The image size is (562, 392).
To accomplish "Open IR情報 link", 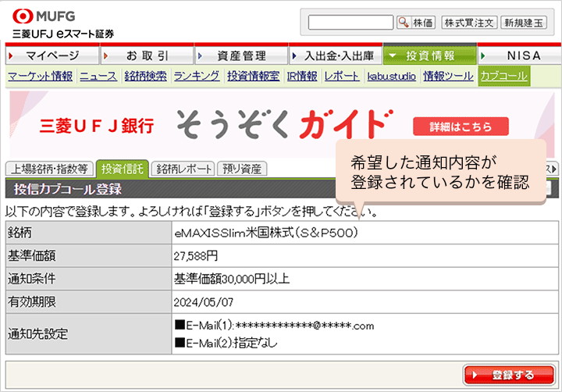I will 302,76.
